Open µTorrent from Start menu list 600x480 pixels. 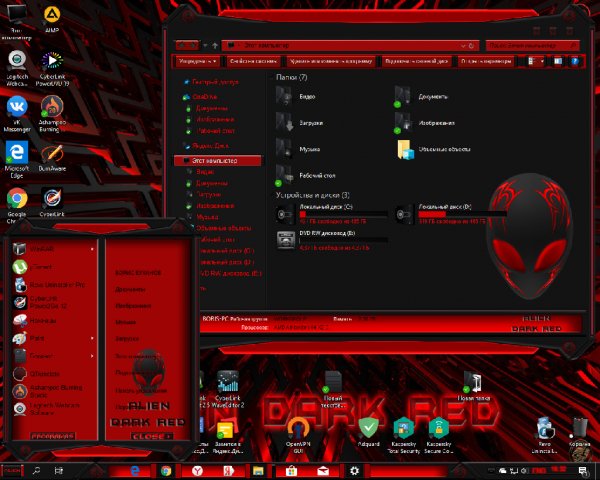point(53,267)
